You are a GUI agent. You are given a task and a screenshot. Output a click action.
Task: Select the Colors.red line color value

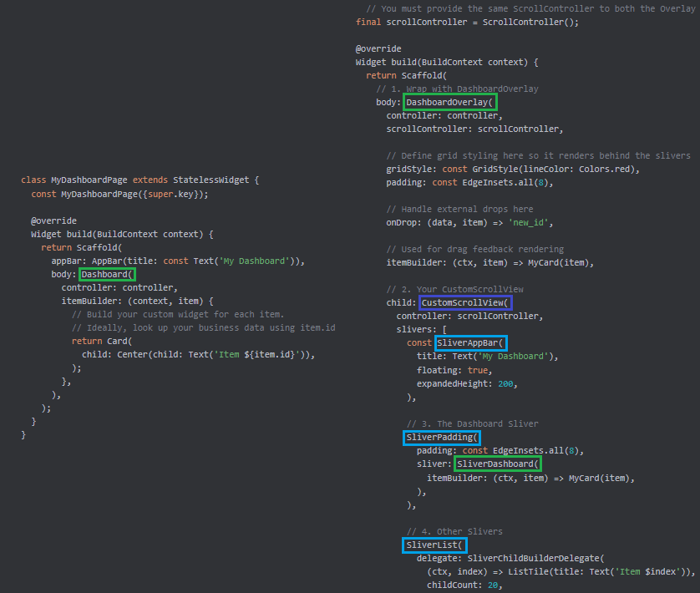coord(614,169)
